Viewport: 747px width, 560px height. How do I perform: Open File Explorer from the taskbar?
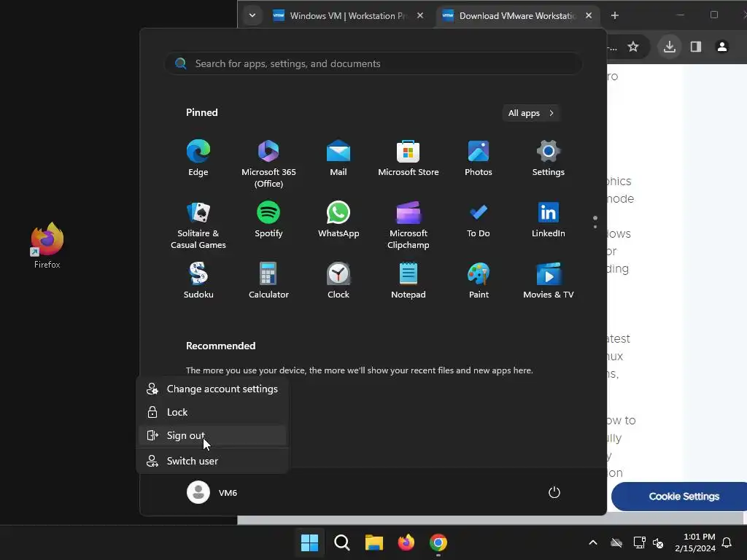point(374,542)
